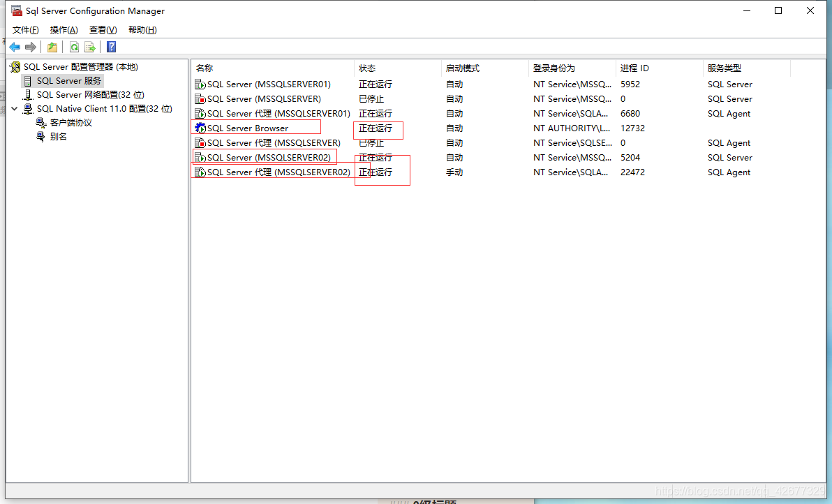Sort by the 进程 ID column header
The image size is (832, 504).
[x=659, y=68]
